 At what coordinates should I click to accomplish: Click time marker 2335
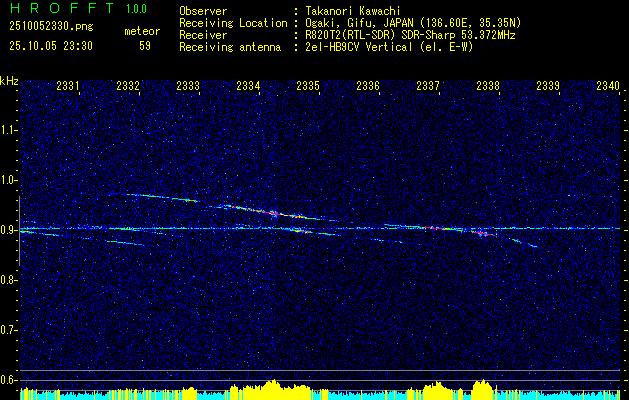[x=308, y=85]
